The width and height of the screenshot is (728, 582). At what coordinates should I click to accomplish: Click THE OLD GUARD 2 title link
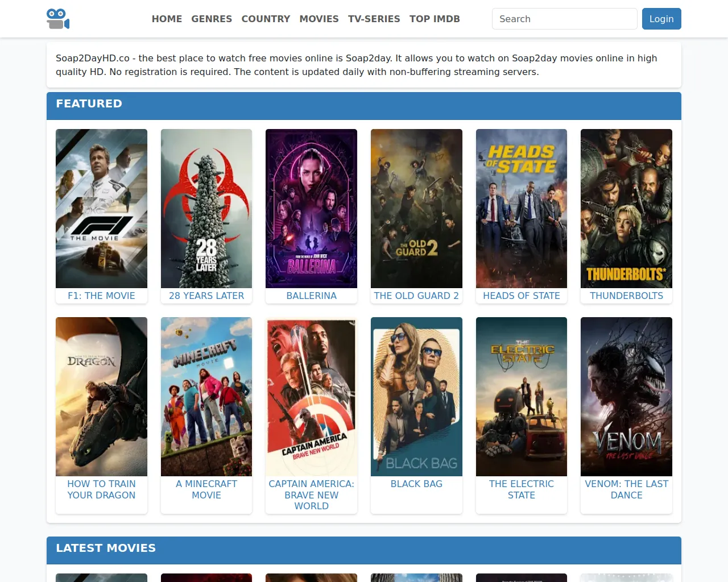416,296
